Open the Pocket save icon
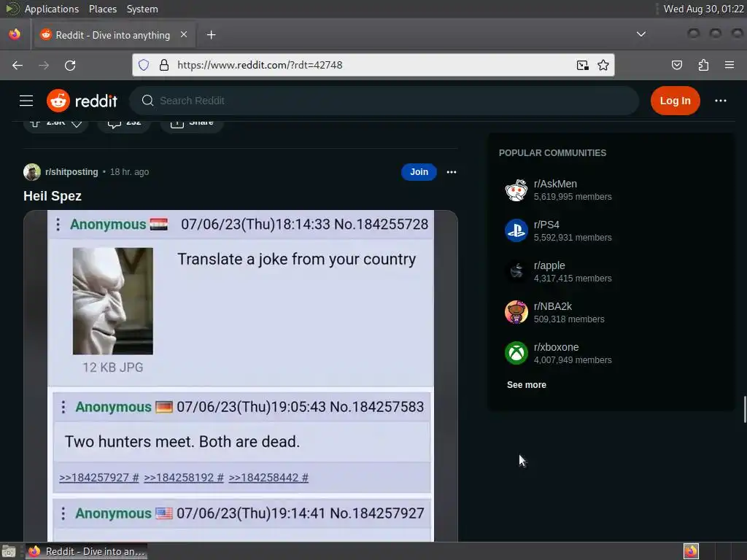The height and width of the screenshot is (560, 747). coord(676,65)
